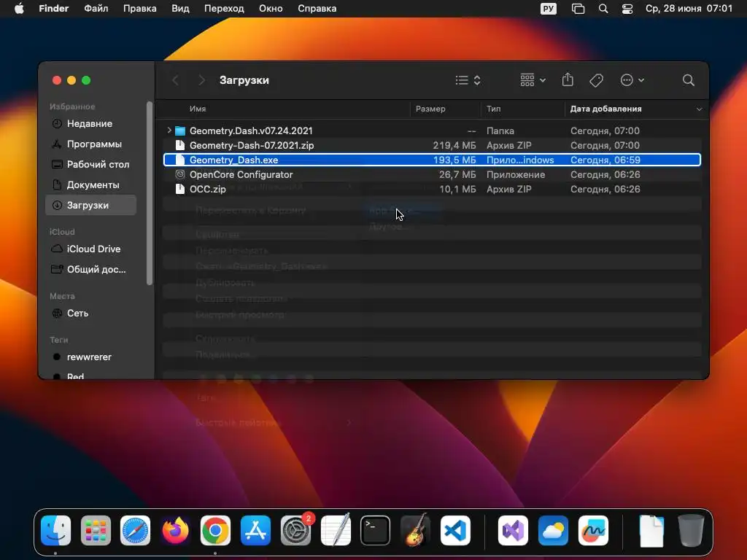Select the Geometry-Dash-07.2021.zip file
The width and height of the screenshot is (747, 560).
coord(432,145)
